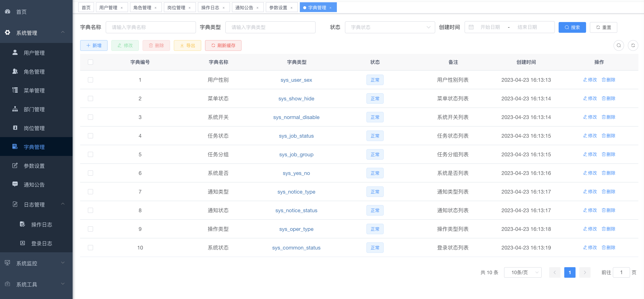The image size is (644, 299).
Task: Focus the 字典类型 input field
Action: (270, 27)
